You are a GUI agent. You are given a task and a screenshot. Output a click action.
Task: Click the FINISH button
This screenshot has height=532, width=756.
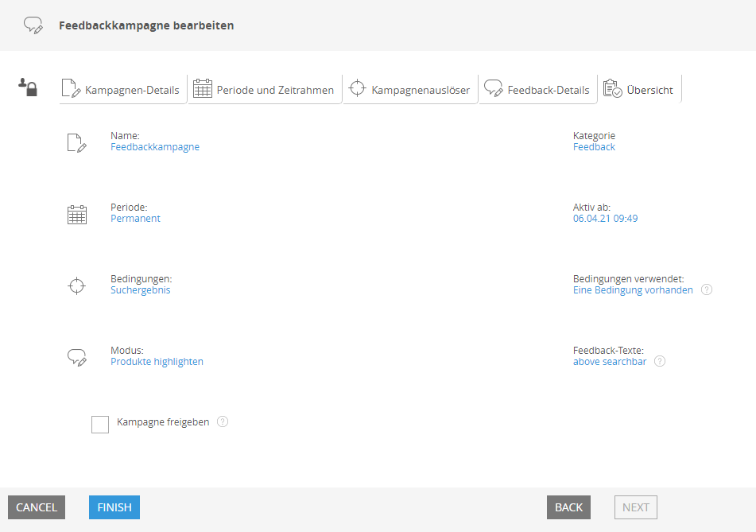click(114, 507)
